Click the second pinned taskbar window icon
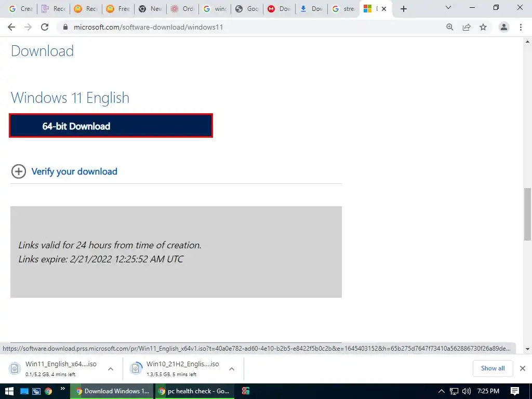This screenshot has width=532, height=399. pyautogui.click(x=36, y=391)
